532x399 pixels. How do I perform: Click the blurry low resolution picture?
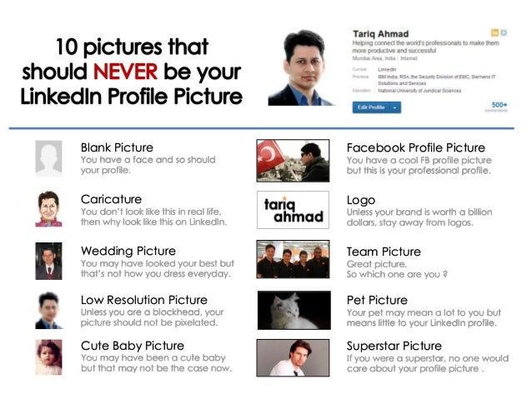tap(49, 310)
